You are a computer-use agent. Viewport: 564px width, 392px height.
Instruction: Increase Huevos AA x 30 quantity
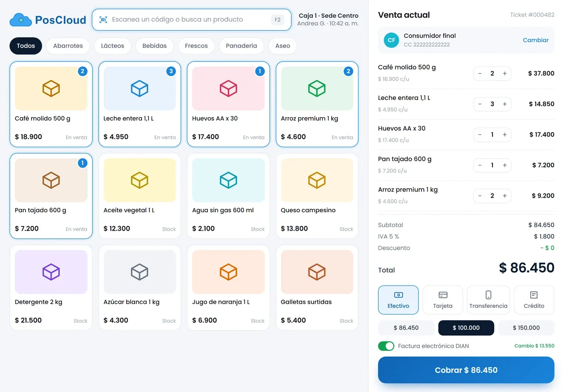(x=505, y=134)
